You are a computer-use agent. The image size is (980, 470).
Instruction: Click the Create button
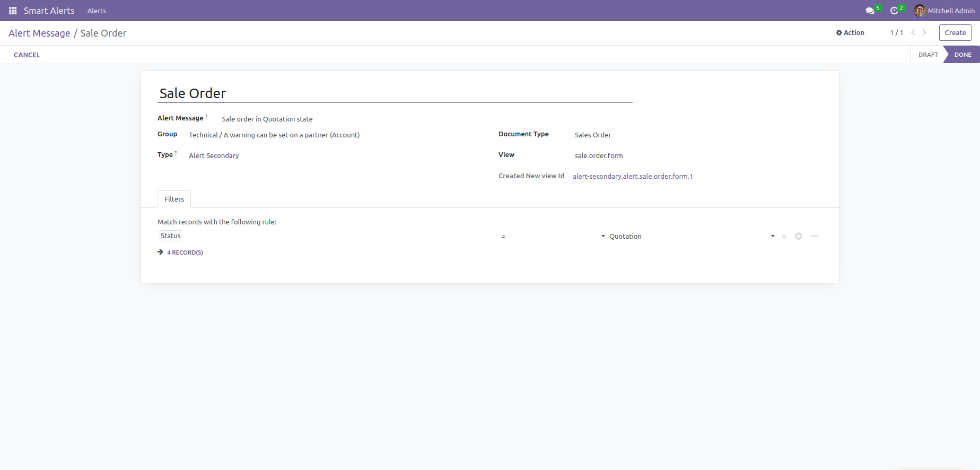955,32
